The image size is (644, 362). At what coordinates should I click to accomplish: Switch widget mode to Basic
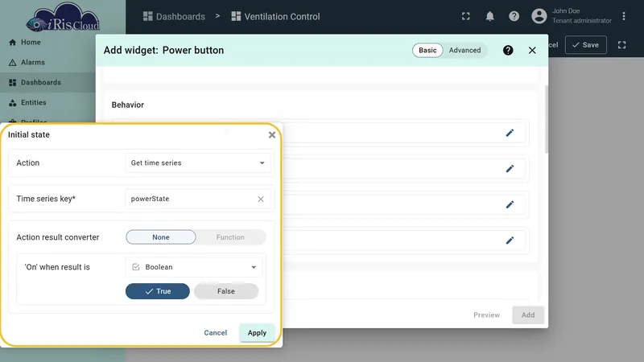click(427, 50)
